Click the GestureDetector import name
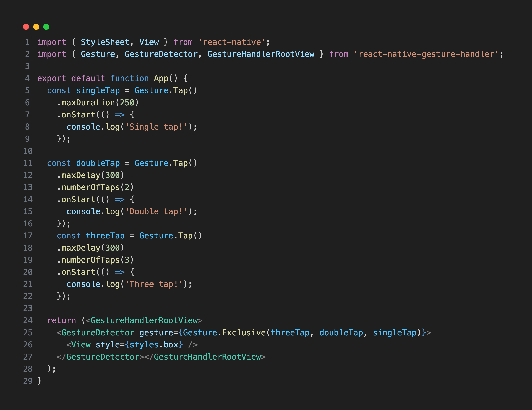Viewport: 532px width, 410px height. point(162,54)
